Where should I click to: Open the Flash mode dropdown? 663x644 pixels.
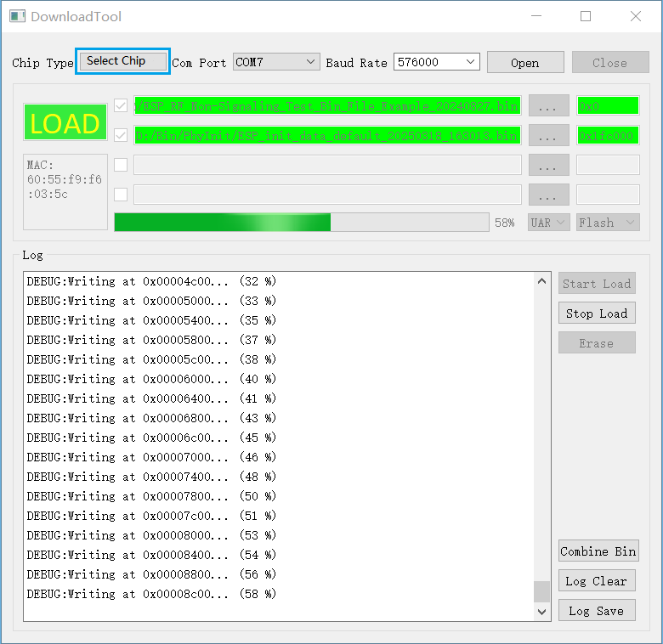[x=608, y=223]
